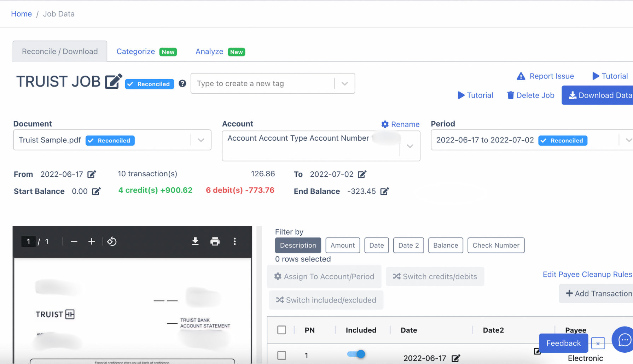Image resolution: width=633 pixels, height=364 pixels.
Task: Switch to the Categorize tab
Action: [136, 51]
